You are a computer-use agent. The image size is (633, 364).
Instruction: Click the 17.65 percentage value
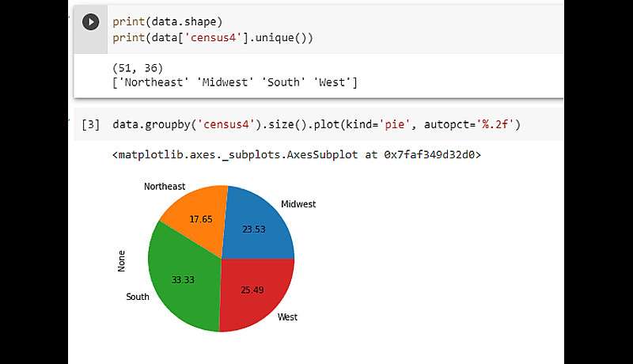[200, 219]
